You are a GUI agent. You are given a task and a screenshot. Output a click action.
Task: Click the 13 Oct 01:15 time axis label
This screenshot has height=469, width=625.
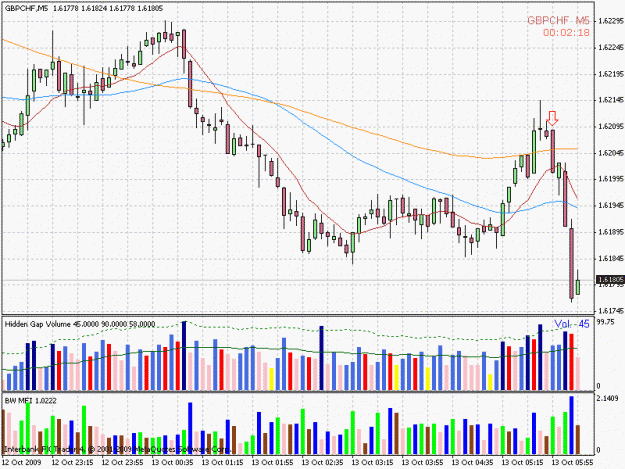coord(222,463)
